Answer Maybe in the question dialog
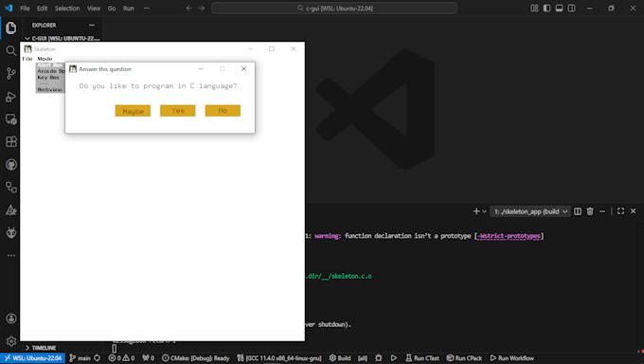The image size is (644, 364). (x=133, y=111)
